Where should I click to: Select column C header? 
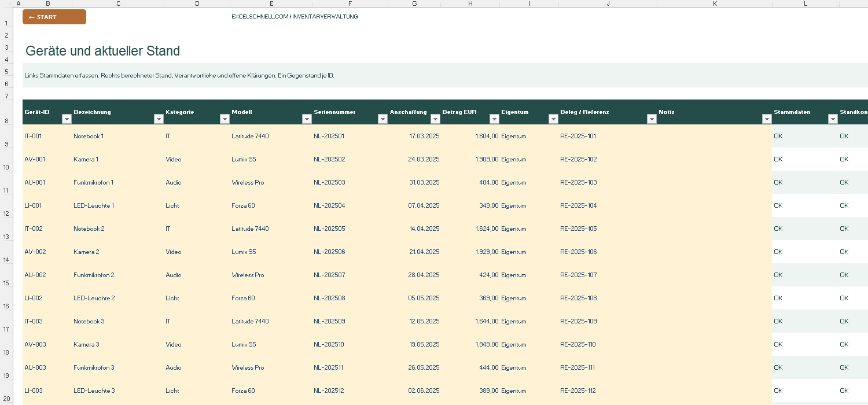click(118, 3)
